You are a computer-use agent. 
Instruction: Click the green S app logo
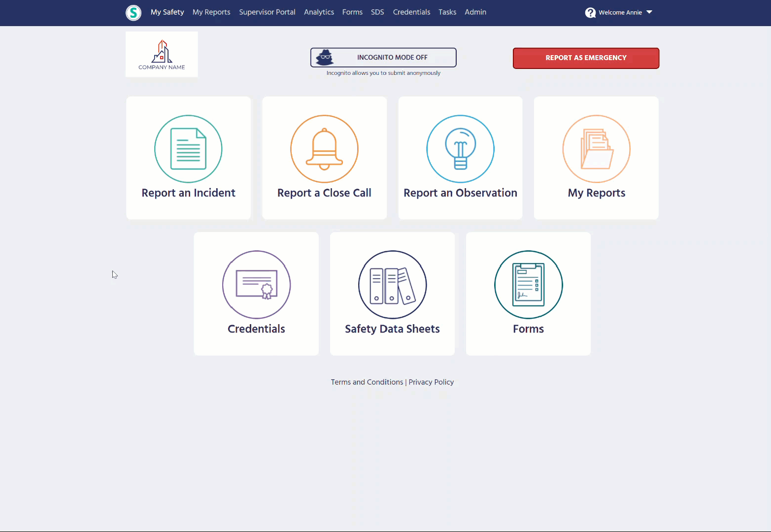tap(134, 13)
